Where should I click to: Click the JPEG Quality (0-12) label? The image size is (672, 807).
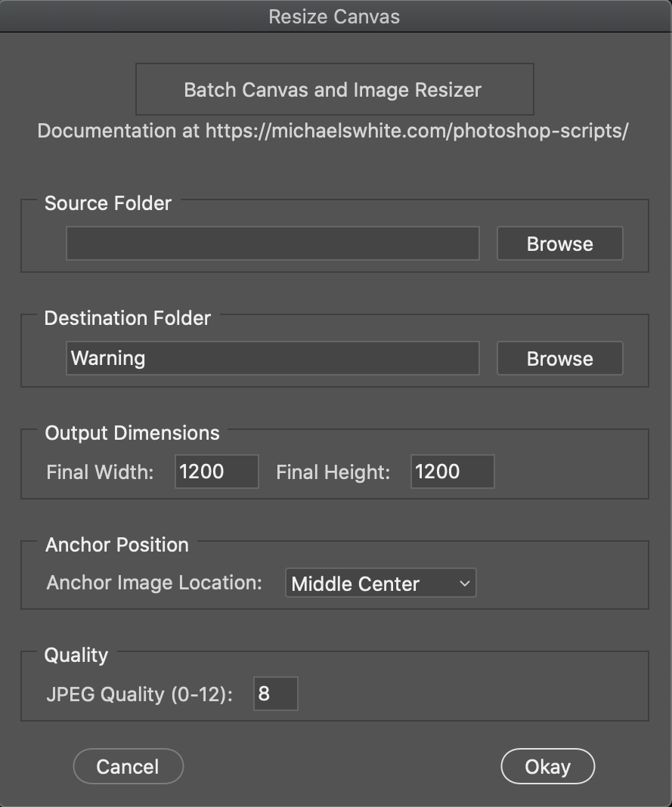click(140, 695)
